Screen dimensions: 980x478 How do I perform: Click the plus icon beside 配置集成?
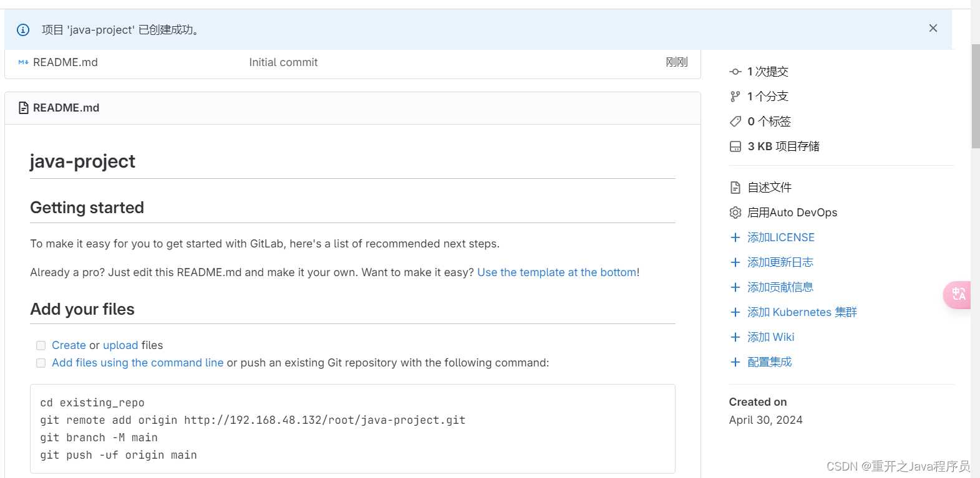pyautogui.click(x=735, y=362)
